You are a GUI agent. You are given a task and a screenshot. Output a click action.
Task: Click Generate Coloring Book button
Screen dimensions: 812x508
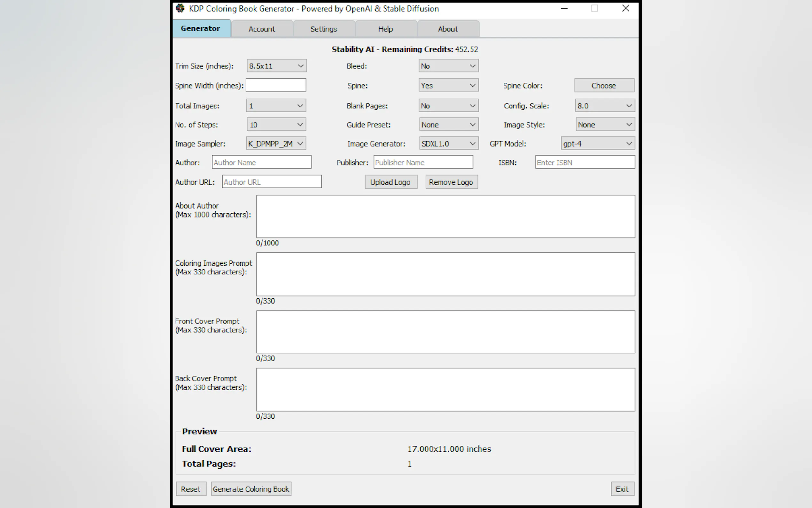click(251, 489)
